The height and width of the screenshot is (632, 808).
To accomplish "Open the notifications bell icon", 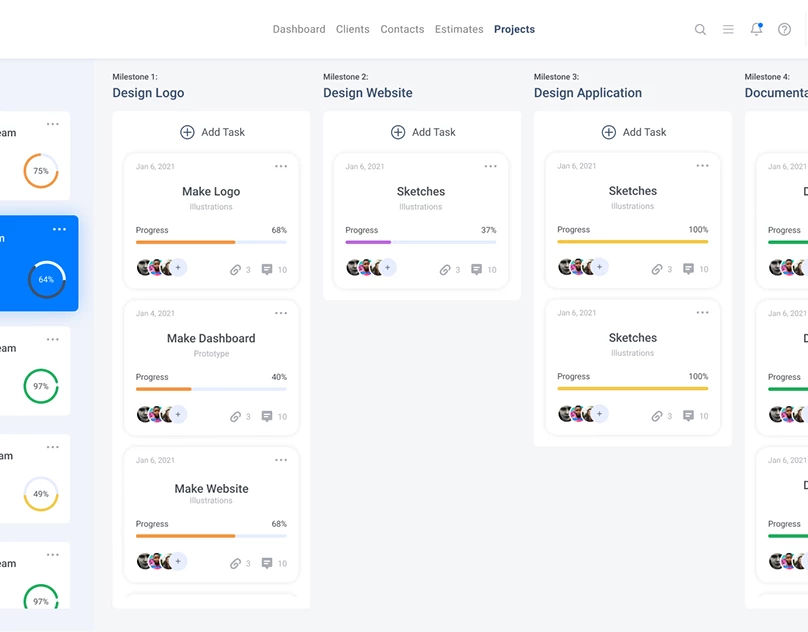I will click(x=756, y=30).
